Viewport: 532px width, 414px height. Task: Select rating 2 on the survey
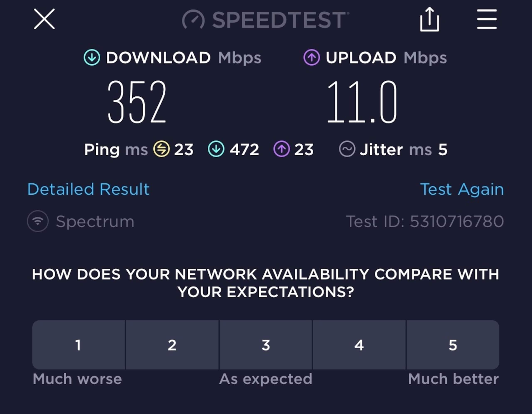[172, 345]
